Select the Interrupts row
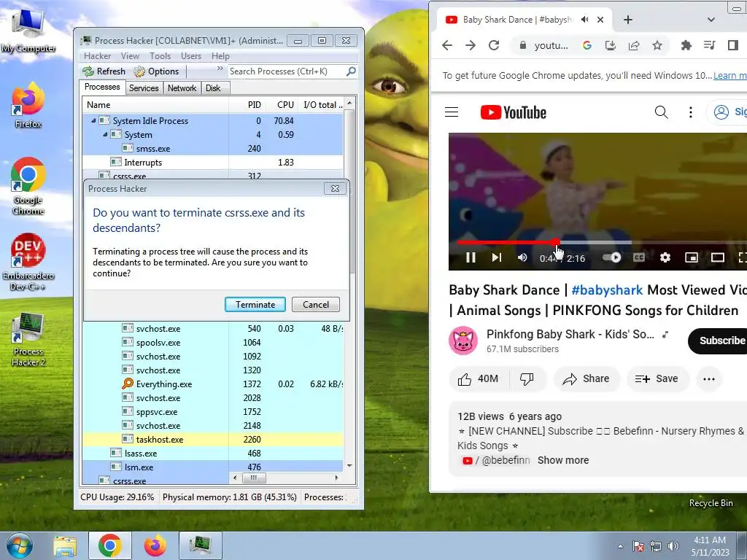 tap(212, 163)
